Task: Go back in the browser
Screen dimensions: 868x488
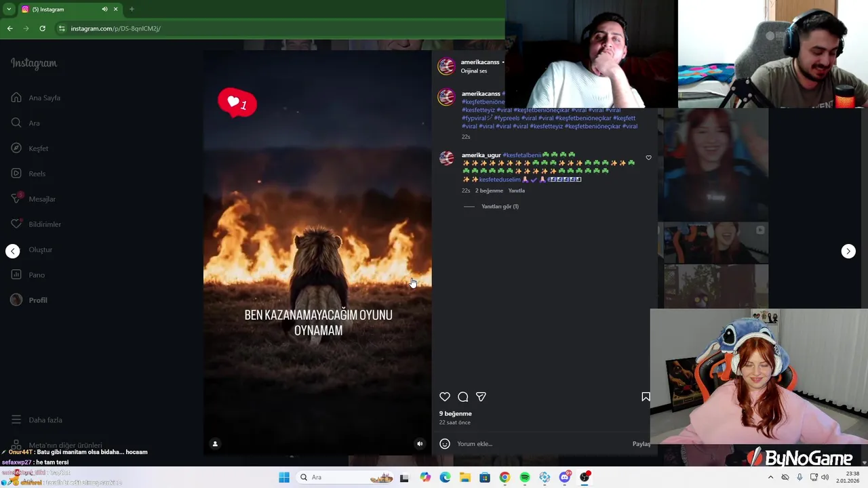Action: click(x=9, y=28)
